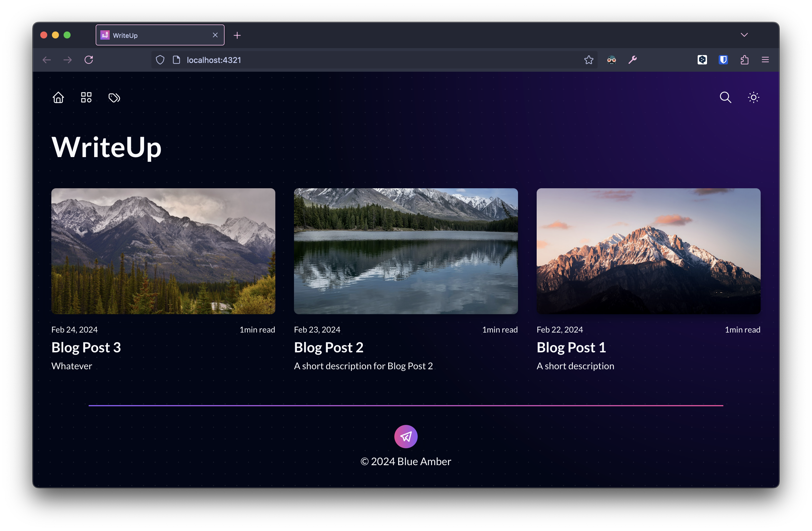Click the Feb 24, 2024 date
The height and width of the screenshot is (531, 812).
pyautogui.click(x=74, y=330)
